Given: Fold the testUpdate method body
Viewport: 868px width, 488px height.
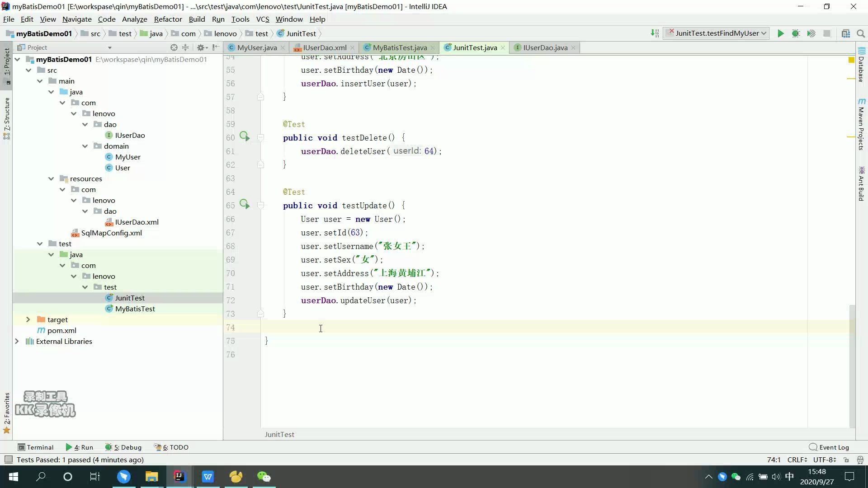Looking at the screenshot, I should (x=260, y=205).
